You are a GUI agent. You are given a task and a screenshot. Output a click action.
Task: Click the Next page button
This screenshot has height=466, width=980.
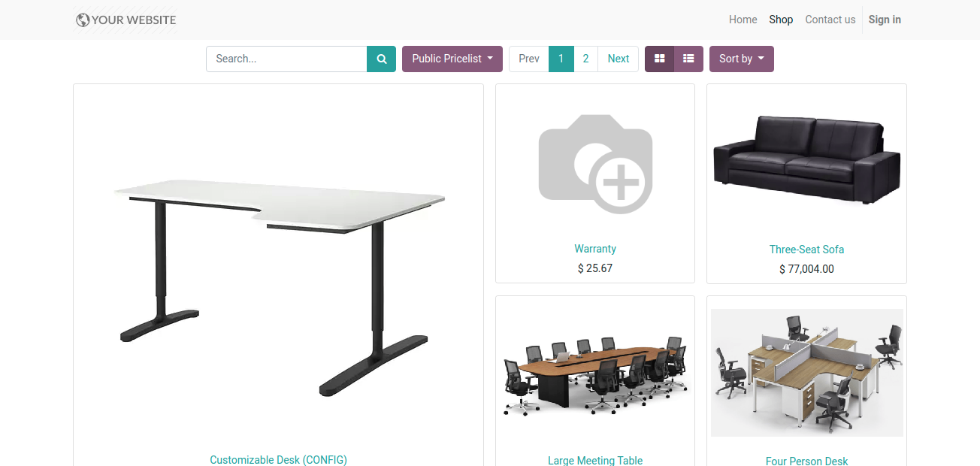[x=618, y=59]
